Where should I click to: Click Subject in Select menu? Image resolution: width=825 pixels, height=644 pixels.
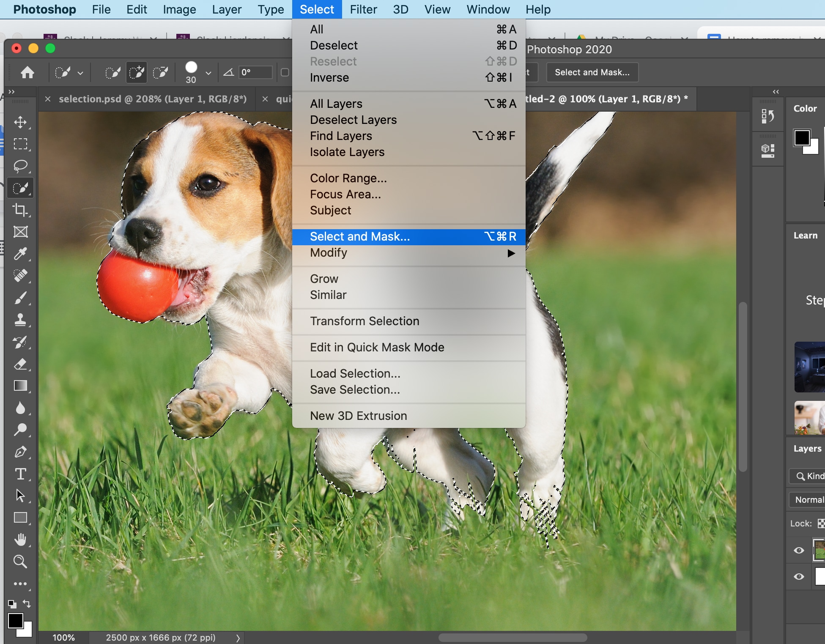[x=329, y=210]
